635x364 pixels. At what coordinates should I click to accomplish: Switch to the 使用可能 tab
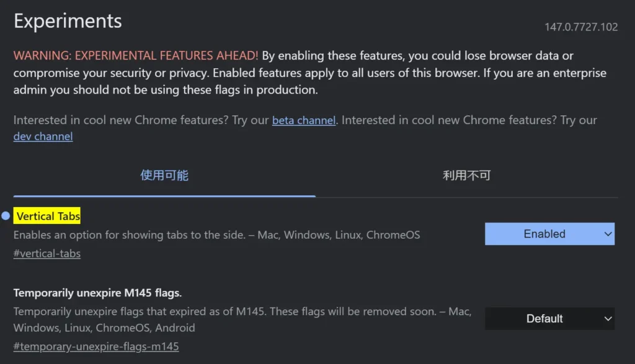coord(164,175)
